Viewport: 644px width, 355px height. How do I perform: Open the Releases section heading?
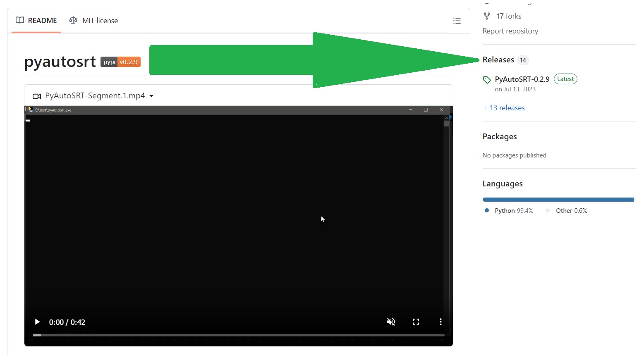(498, 60)
